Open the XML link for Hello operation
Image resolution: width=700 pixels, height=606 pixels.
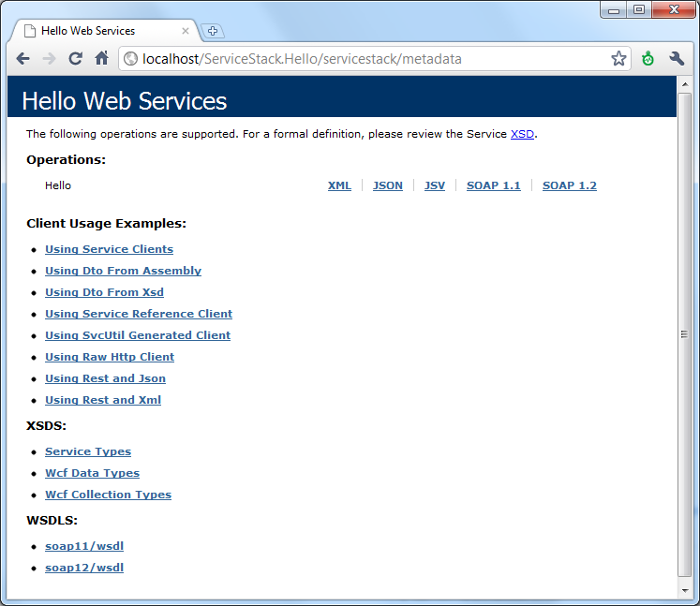pyautogui.click(x=339, y=185)
